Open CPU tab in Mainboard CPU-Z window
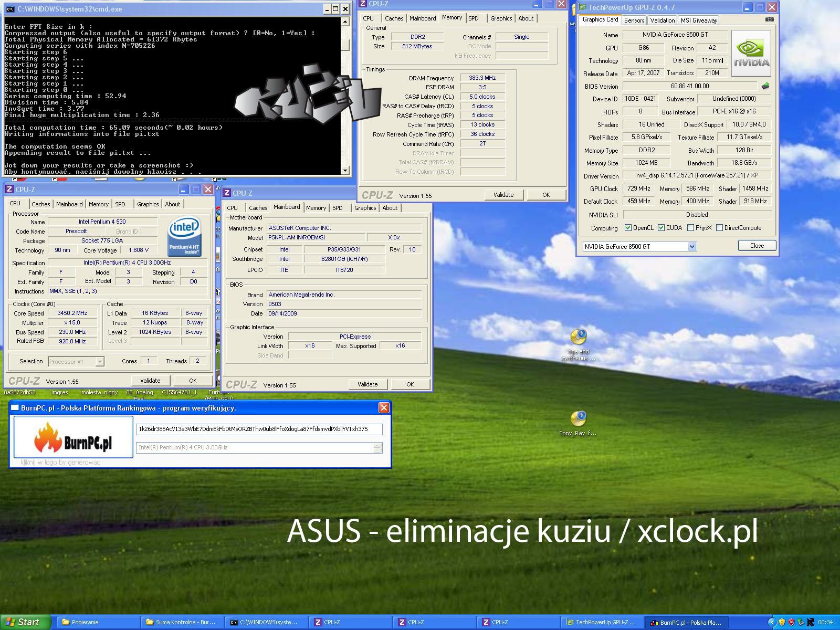This screenshot has height=630, width=840. (232, 208)
